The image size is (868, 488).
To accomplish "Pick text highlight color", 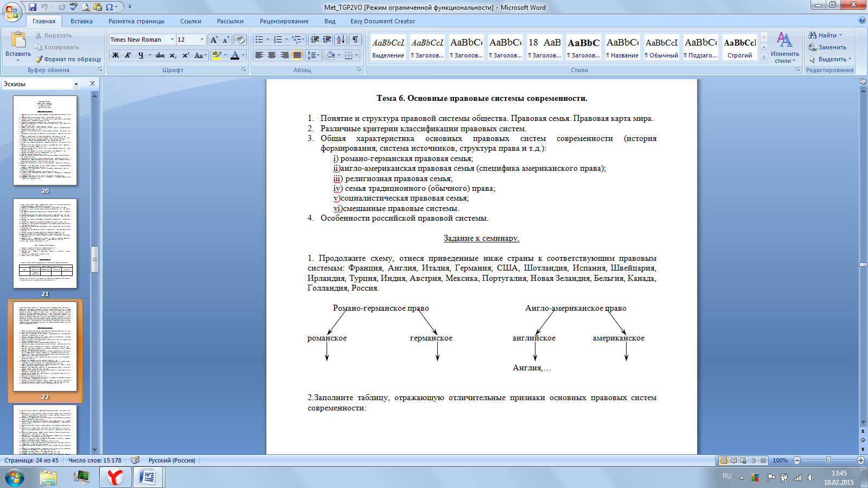I will (x=216, y=55).
